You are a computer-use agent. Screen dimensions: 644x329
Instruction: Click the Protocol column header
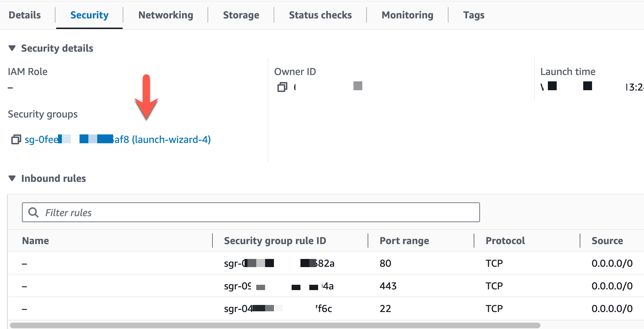pos(505,241)
